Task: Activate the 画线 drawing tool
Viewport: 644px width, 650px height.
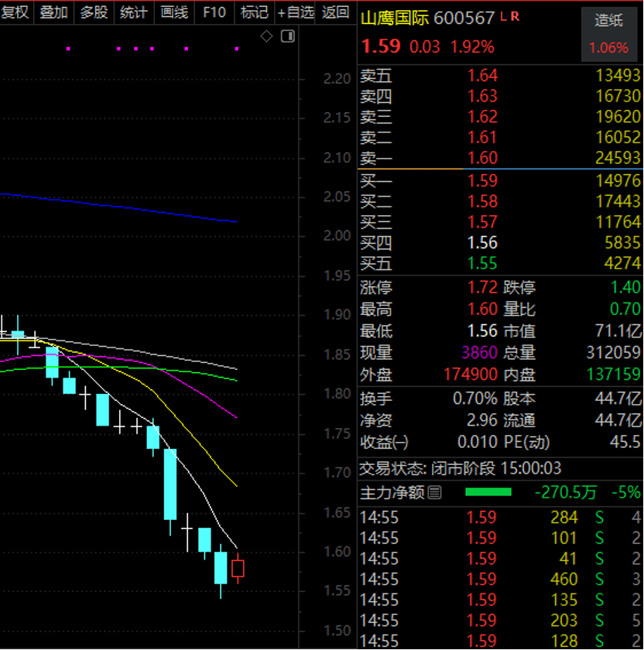Action: pos(174,12)
